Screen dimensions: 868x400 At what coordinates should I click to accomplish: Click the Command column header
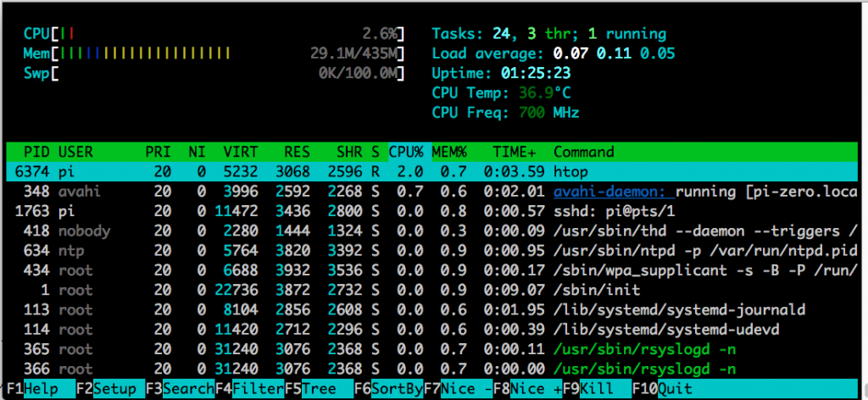[x=584, y=153]
